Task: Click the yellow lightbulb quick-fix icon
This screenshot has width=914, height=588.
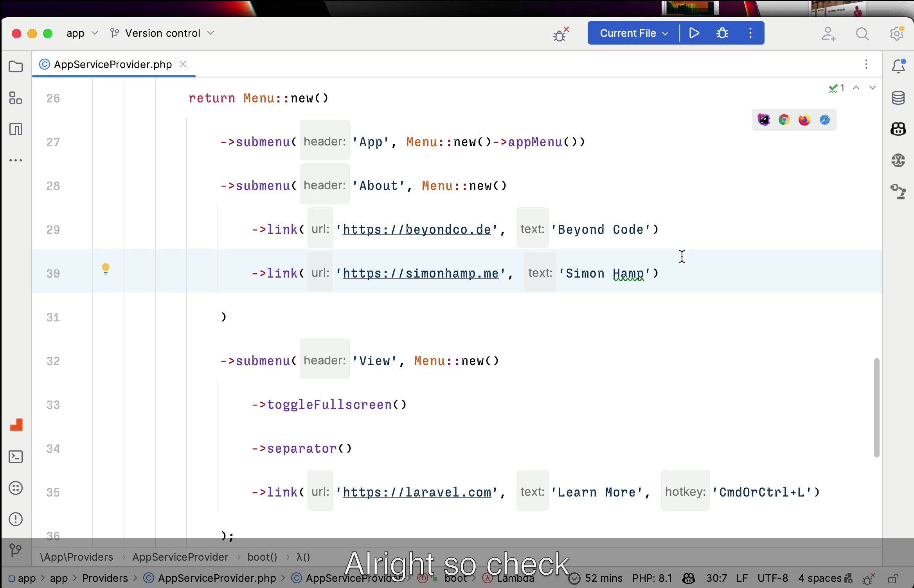Action: coord(106,269)
